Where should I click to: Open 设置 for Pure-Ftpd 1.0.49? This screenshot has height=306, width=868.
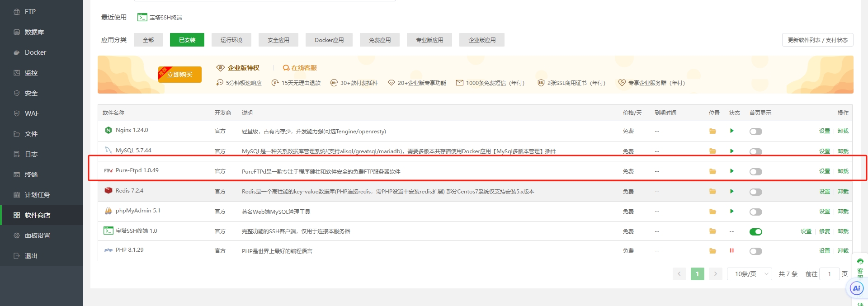825,171
